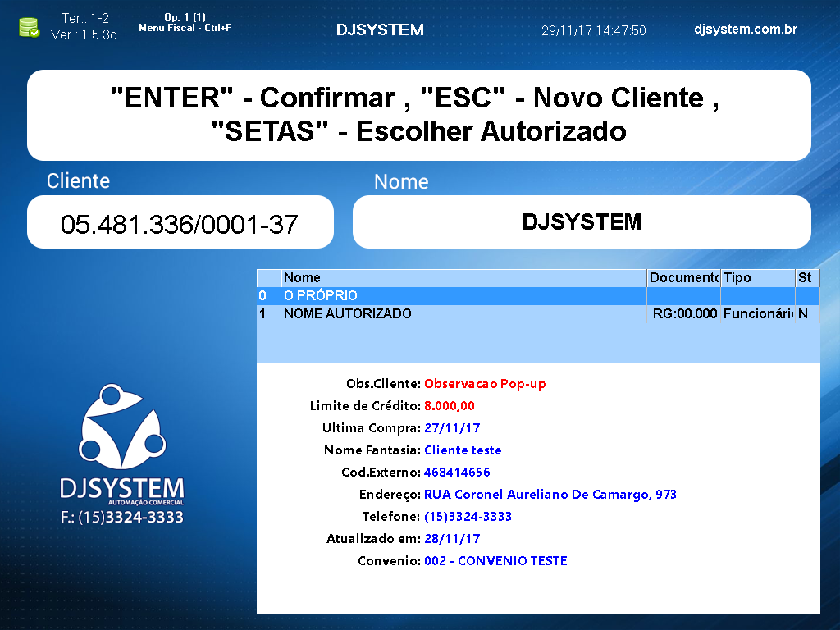This screenshot has height=630, width=840.
Task: Click the St column header
Action: pos(807,277)
